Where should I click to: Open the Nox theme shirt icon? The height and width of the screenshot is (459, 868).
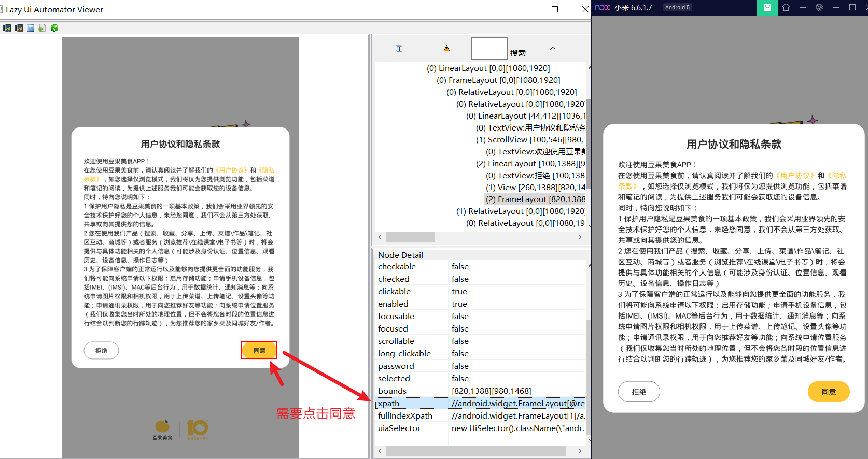click(786, 7)
